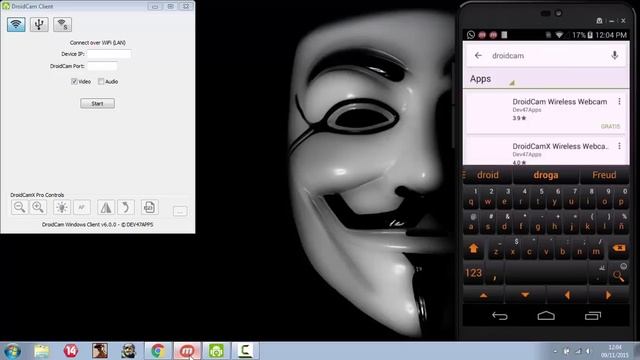Choose keyboard suggestion 'droid'
The width and height of the screenshot is (640, 360).
(488, 175)
